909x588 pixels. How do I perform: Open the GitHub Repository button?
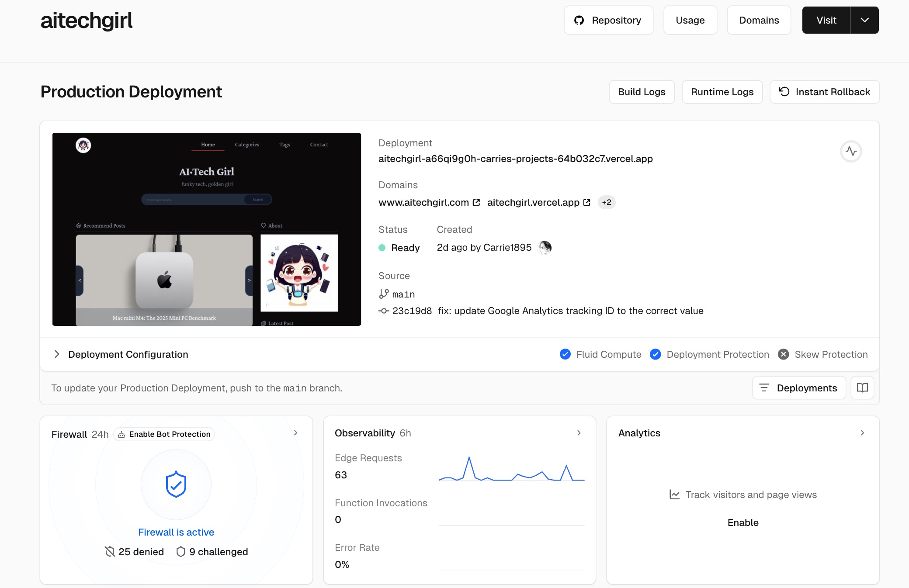(608, 20)
